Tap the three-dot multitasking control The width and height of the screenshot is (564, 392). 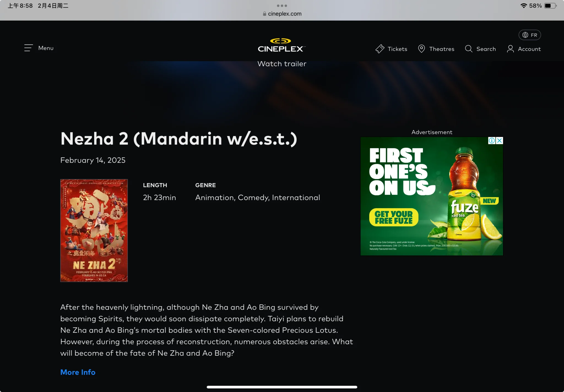pyautogui.click(x=282, y=6)
